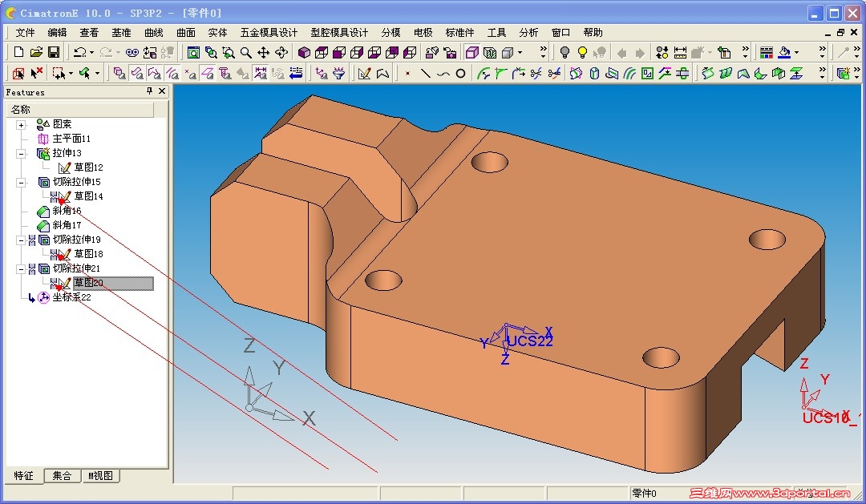The height and width of the screenshot is (504, 866).
Task: Collapse the 切除拉伸15 tree node
Action: (21, 182)
